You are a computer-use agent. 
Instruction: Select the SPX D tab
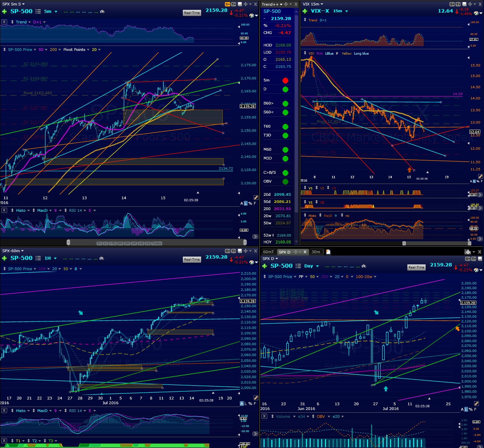(285, 252)
